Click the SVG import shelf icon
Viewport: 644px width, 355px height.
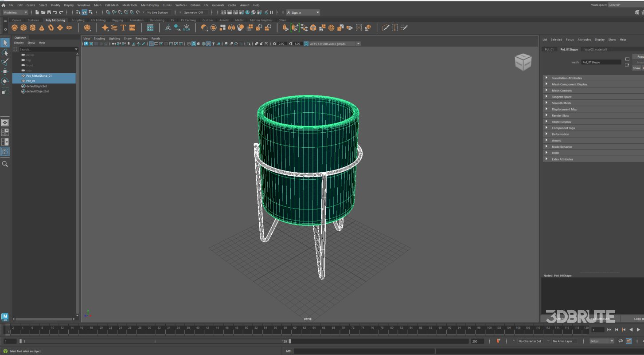pos(132,28)
